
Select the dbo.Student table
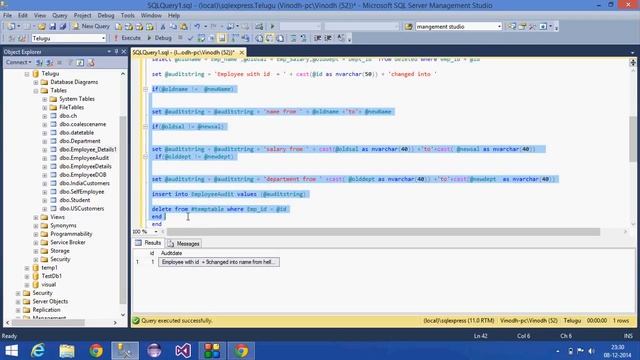tap(75, 200)
